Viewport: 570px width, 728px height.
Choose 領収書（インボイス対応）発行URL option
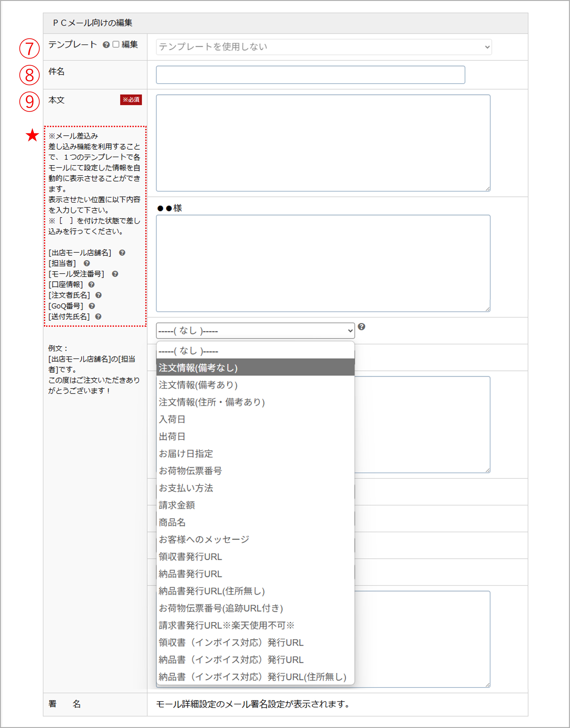(255, 643)
